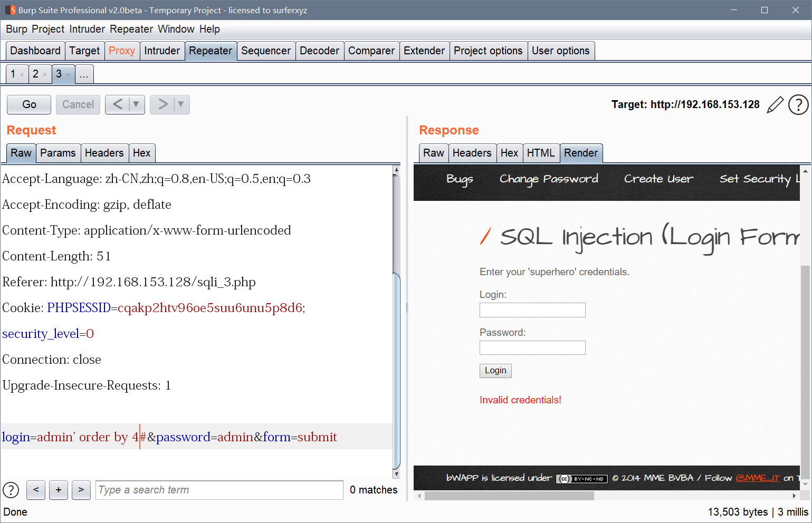Select the response Hex tab
The image size is (812, 523).
coord(509,153)
